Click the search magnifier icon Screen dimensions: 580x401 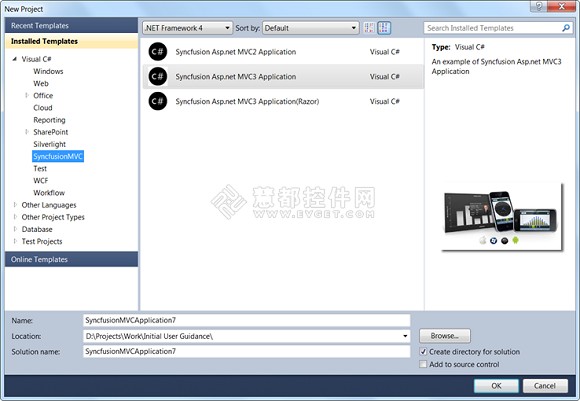[566, 28]
